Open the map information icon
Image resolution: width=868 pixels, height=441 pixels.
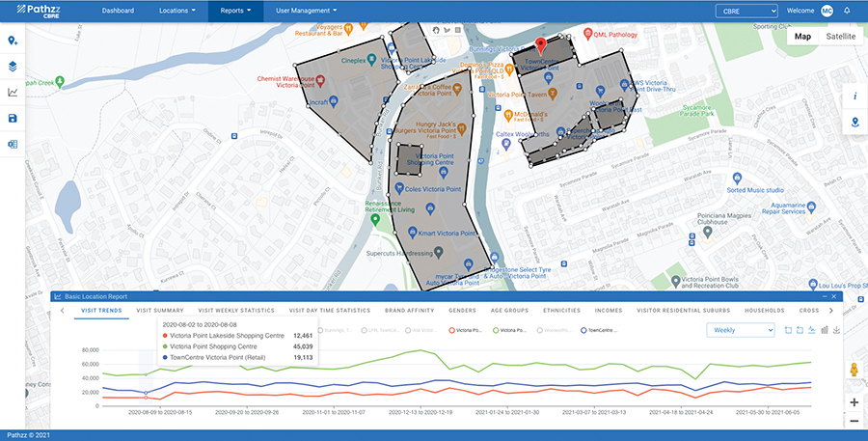pos(854,96)
